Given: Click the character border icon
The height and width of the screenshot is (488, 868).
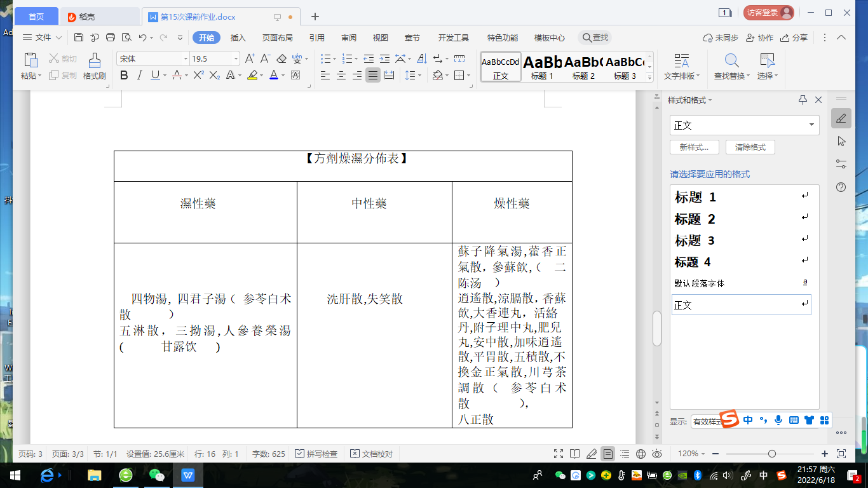Looking at the screenshot, I should pos(295,75).
